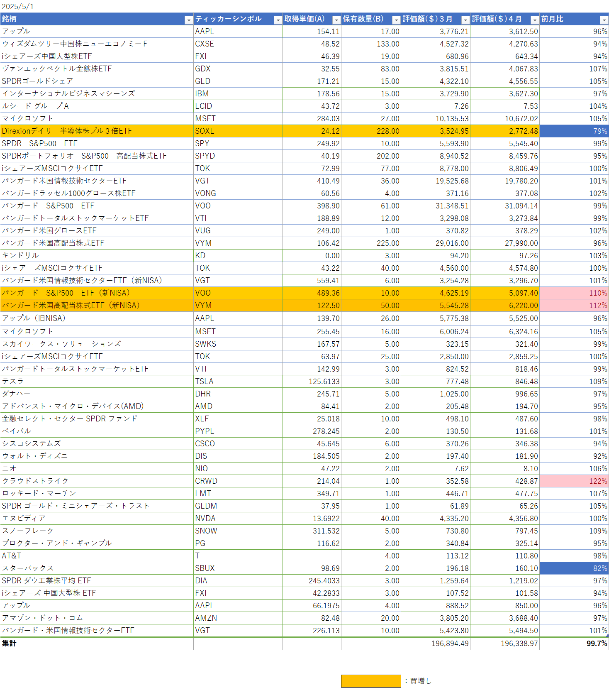Select the ticker cell VUG

238,231
